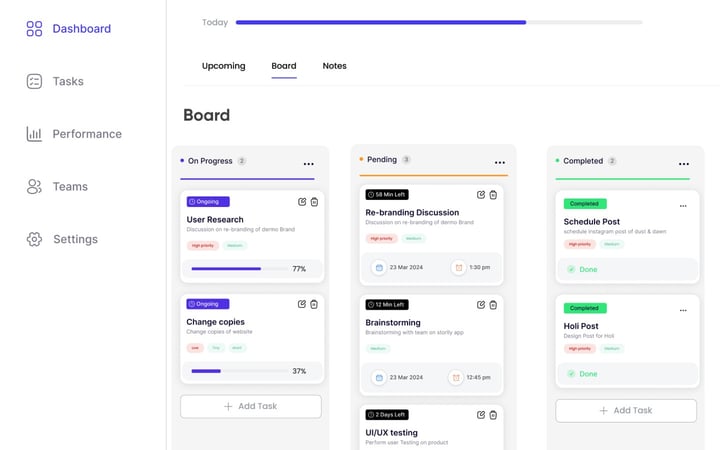
Task: Open the Notes tab
Action: [x=334, y=66]
